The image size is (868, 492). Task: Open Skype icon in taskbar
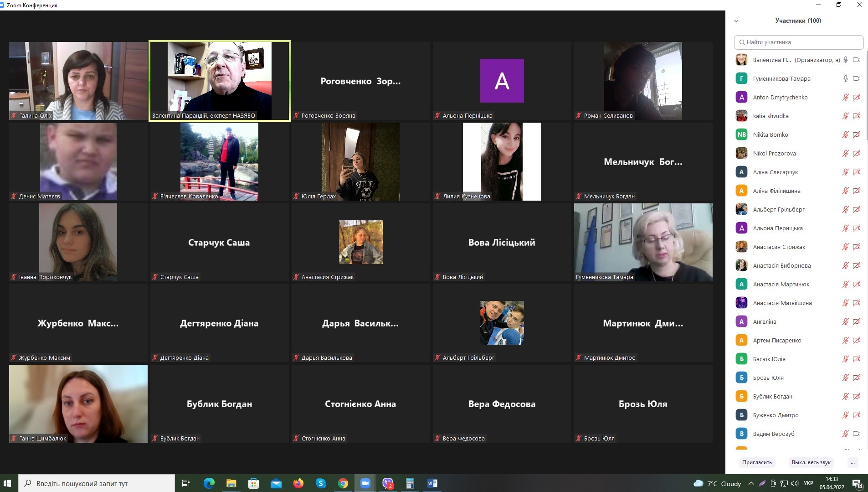point(321,483)
